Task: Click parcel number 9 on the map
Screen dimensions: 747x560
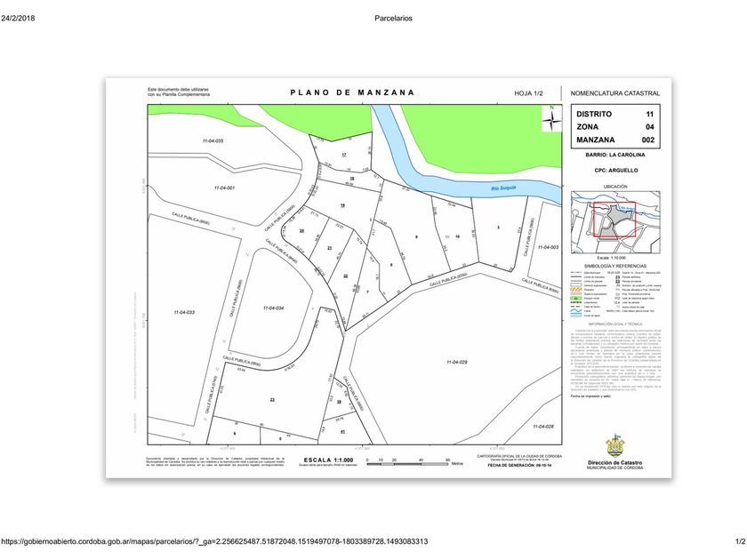Action: tap(416, 236)
